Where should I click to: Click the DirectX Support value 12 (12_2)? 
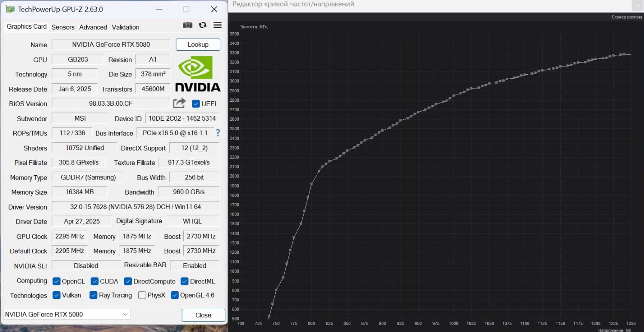click(x=194, y=148)
